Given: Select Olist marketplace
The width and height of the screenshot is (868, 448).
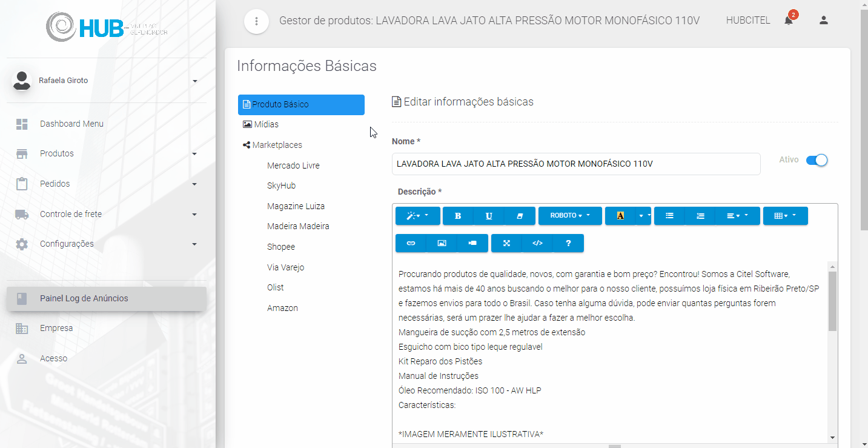Looking at the screenshot, I should 275,287.
